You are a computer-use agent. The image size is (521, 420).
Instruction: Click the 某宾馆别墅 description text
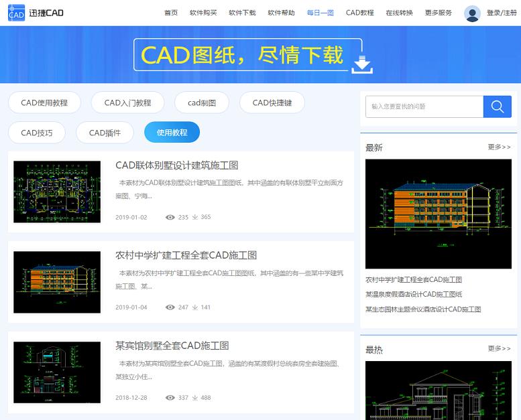coord(227,370)
